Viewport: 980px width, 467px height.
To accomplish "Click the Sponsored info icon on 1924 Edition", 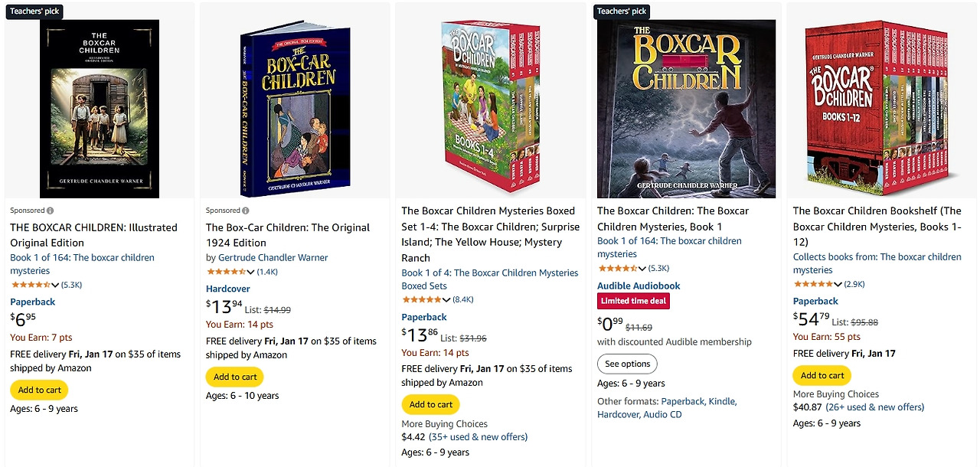I will tap(246, 211).
